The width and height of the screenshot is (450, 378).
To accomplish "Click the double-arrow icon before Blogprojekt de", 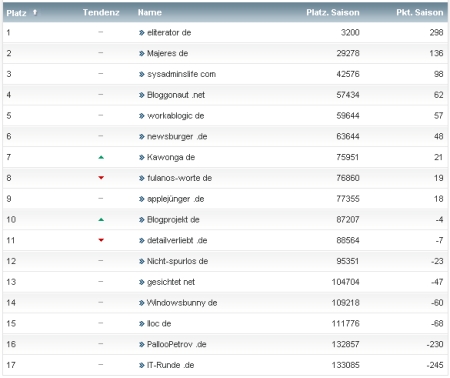I will pos(142,220).
